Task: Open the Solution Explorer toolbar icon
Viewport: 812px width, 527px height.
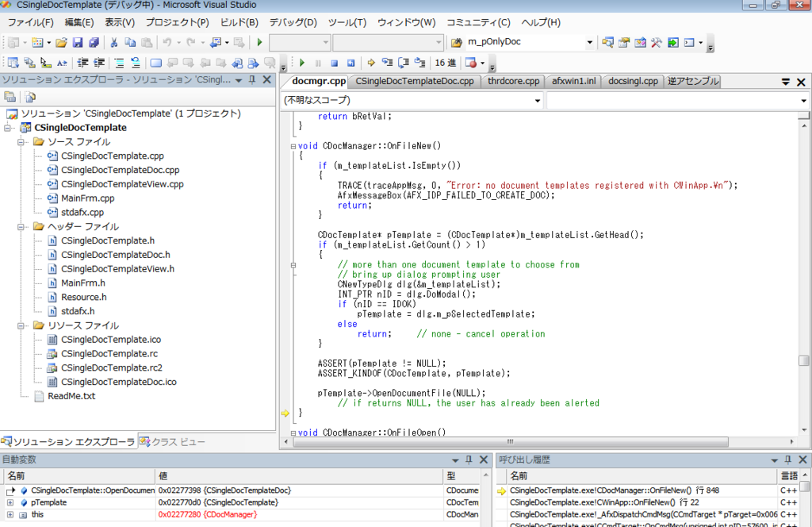Action: pos(607,43)
